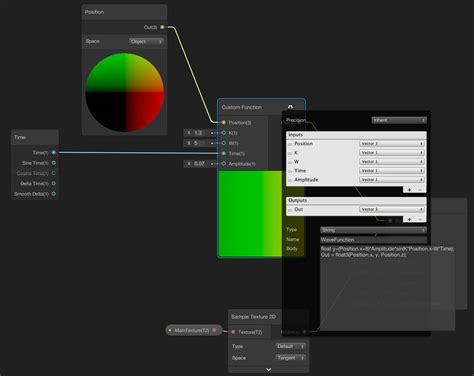Open the Type dropdown set to String
Image resolution: width=474 pixels, height=376 pixels.
click(x=373, y=230)
